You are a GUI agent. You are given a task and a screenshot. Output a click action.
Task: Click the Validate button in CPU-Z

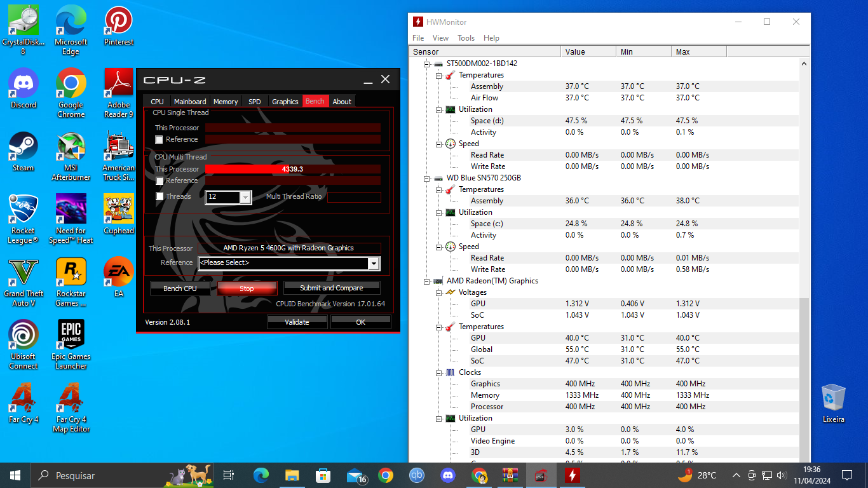[x=297, y=322]
